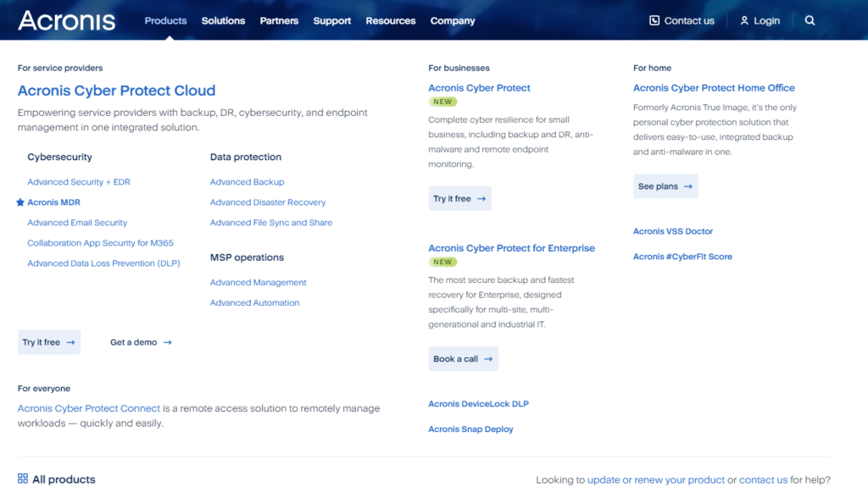The image size is (868, 498).
Task: Click Try it free under service providers
Action: click(49, 342)
